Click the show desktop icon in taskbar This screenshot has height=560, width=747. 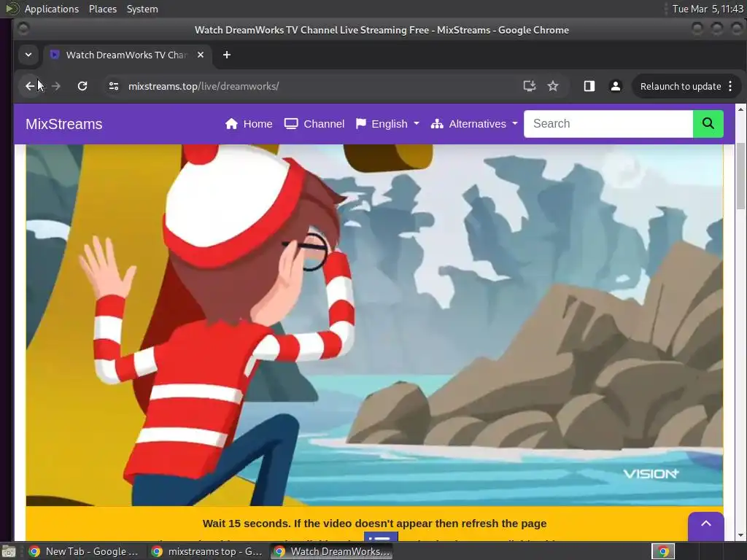click(9, 551)
